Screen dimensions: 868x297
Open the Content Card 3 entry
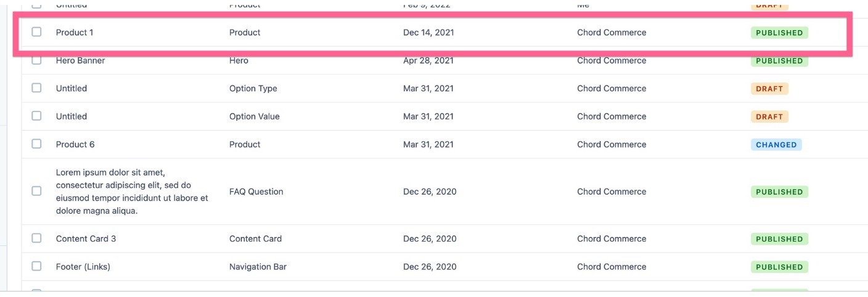click(x=86, y=239)
